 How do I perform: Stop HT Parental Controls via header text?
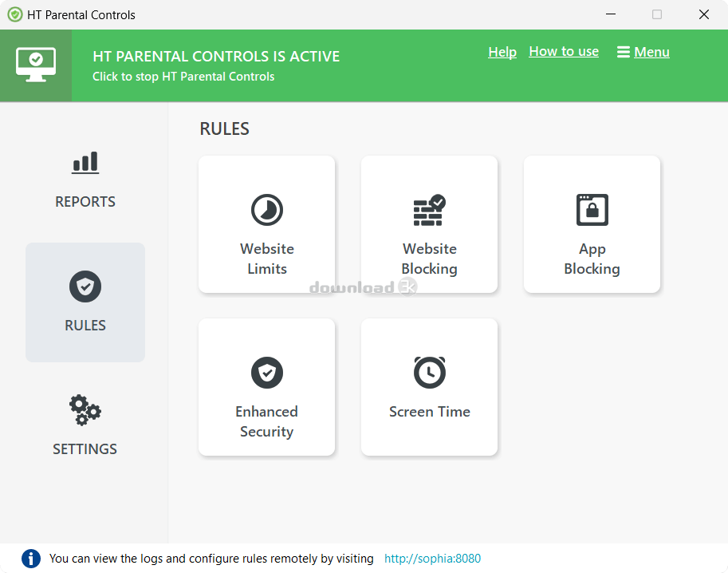coord(183,77)
